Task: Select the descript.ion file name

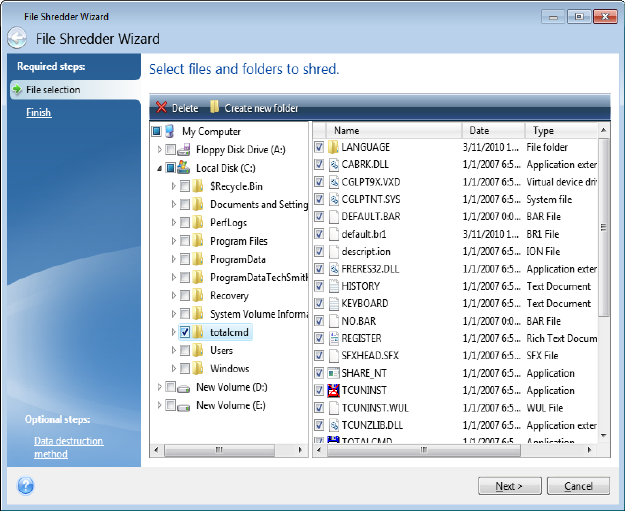Action: 366,251
